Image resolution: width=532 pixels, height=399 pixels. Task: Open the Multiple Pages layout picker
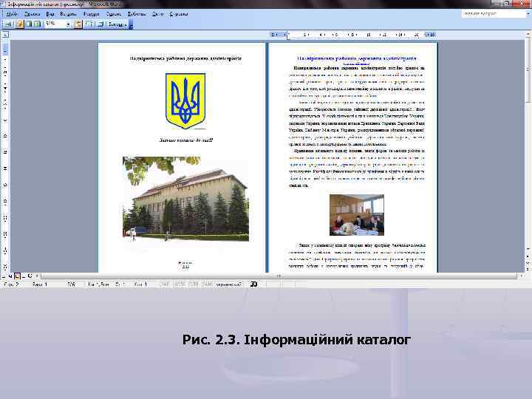point(38,24)
